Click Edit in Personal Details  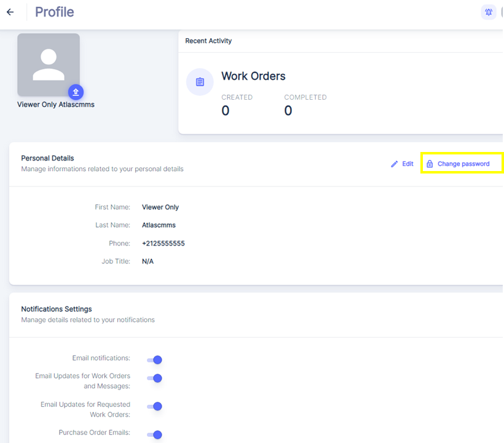(x=402, y=164)
